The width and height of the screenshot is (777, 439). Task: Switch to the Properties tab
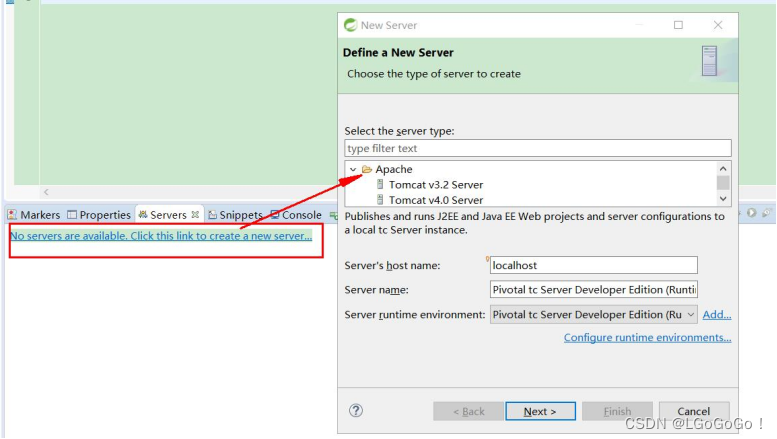(99, 215)
